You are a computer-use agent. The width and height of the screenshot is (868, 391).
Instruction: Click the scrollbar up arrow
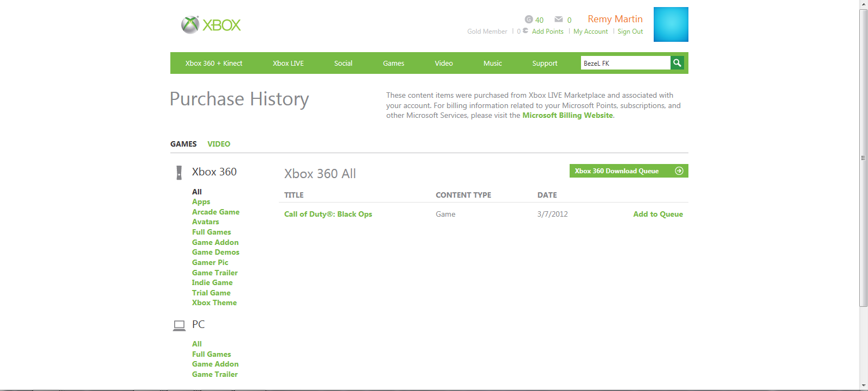coord(864,4)
